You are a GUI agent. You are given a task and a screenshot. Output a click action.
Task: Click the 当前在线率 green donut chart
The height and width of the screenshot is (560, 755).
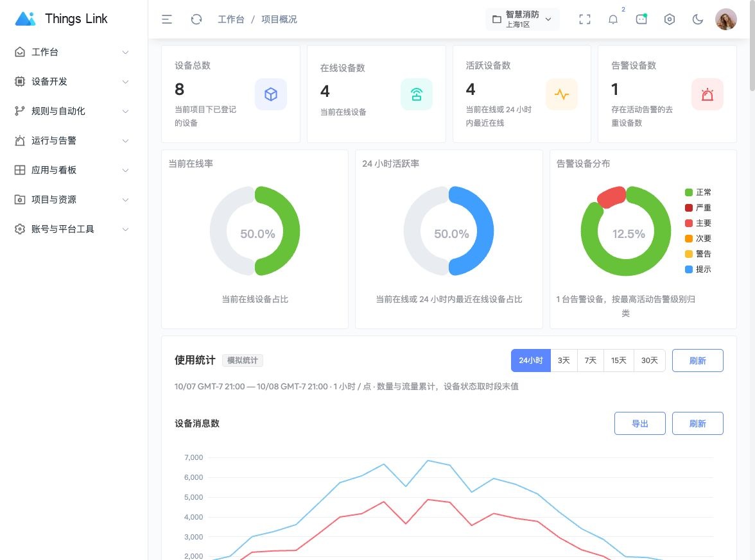(x=255, y=231)
